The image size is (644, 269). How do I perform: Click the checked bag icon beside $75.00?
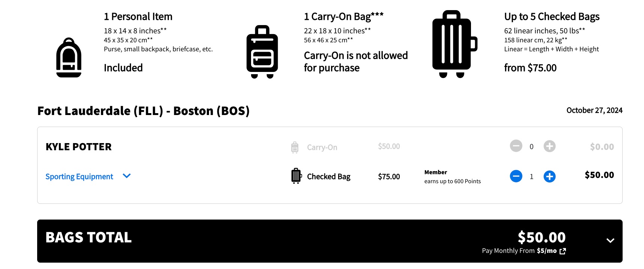(296, 176)
